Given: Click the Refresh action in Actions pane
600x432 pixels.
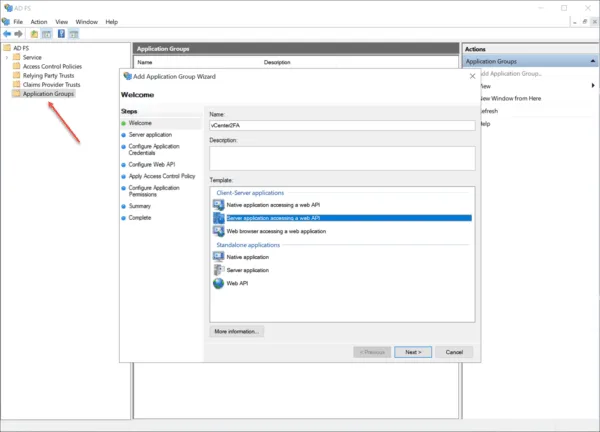Looking at the screenshot, I should (x=489, y=111).
